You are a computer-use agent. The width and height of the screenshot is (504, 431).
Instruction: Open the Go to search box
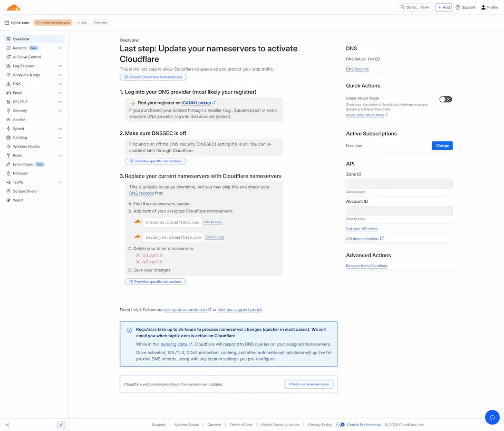pyautogui.click(x=415, y=7)
